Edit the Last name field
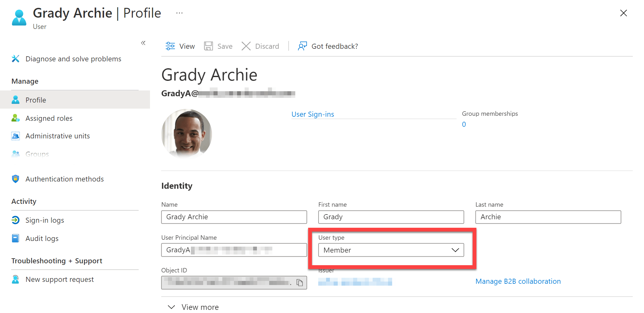The height and width of the screenshot is (313, 644). coord(548,217)
